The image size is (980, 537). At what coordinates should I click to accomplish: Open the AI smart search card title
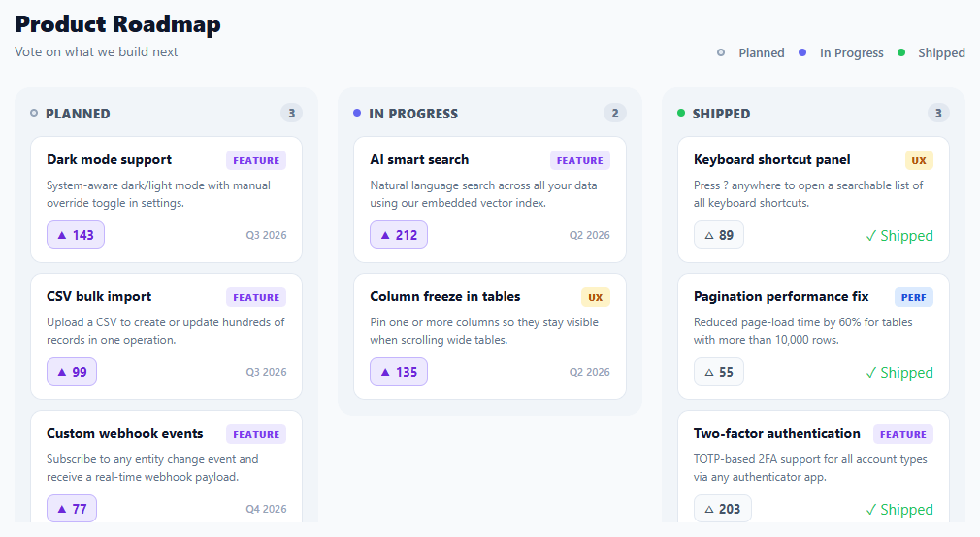pyautogui.click(x=419, y=160)
